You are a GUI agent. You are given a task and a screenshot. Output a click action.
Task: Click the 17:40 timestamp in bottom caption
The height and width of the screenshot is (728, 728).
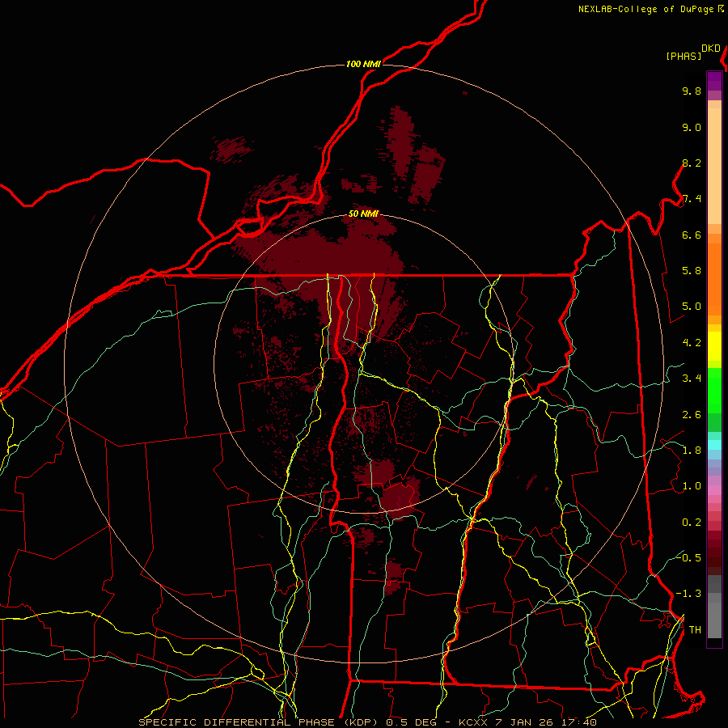tap(579, 722)
